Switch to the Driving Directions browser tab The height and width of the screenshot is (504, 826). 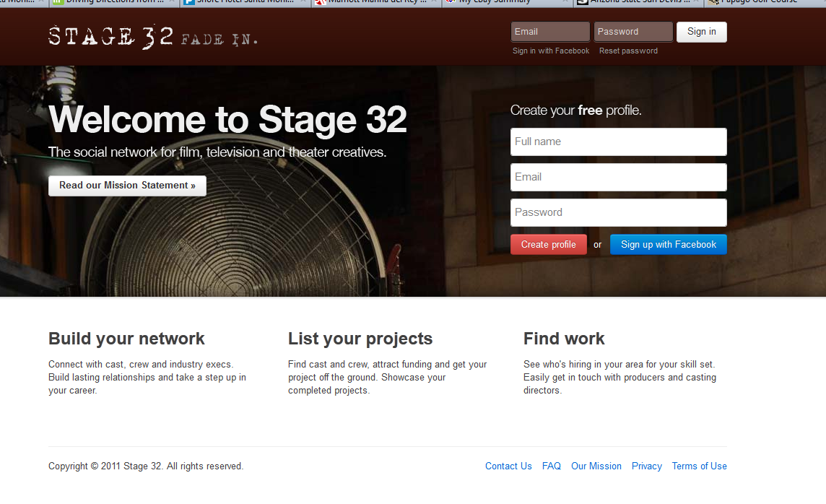pyautogui.click(x=113, y=3)
